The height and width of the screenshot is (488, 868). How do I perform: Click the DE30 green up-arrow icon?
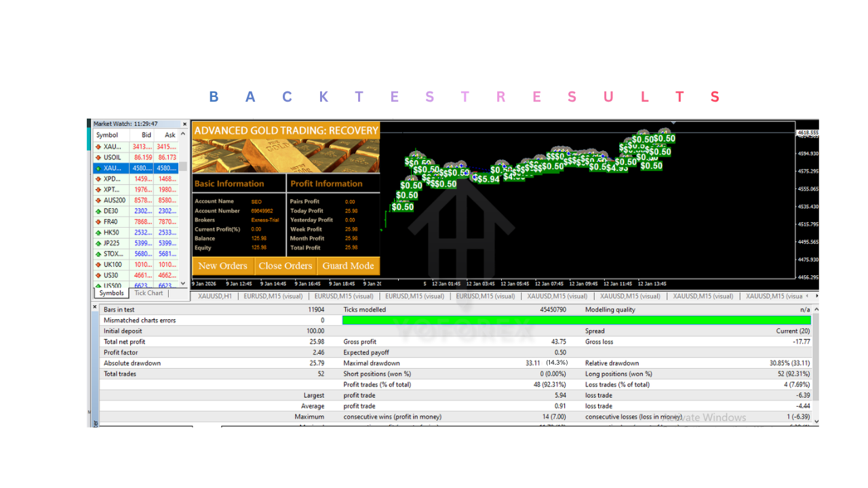(98, 211)
